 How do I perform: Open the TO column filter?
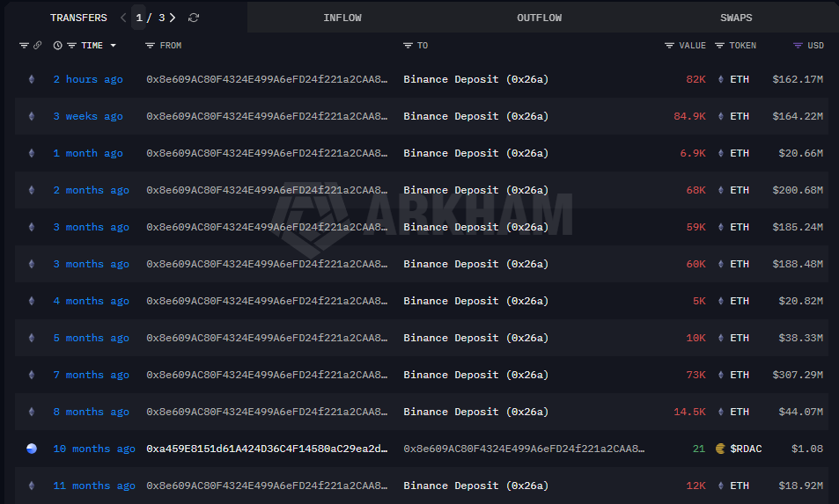pos(408,46)
